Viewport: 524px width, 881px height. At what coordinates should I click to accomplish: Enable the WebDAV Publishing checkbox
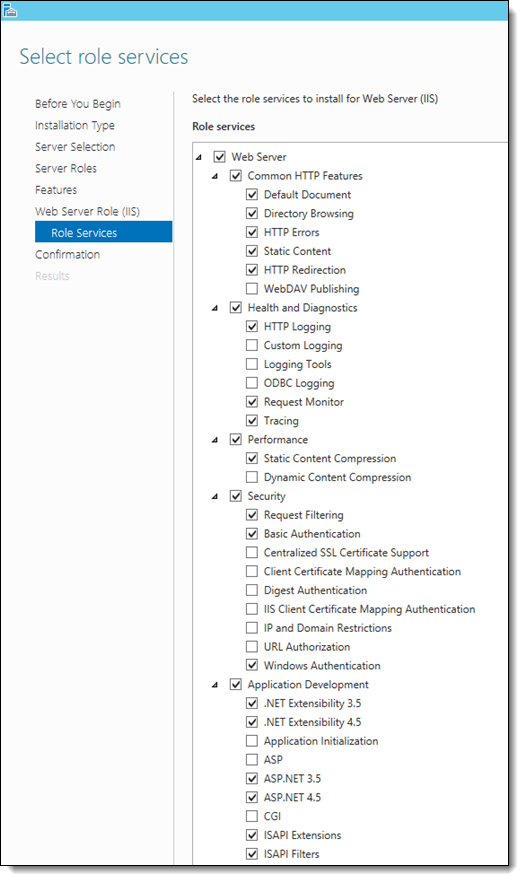252,289
